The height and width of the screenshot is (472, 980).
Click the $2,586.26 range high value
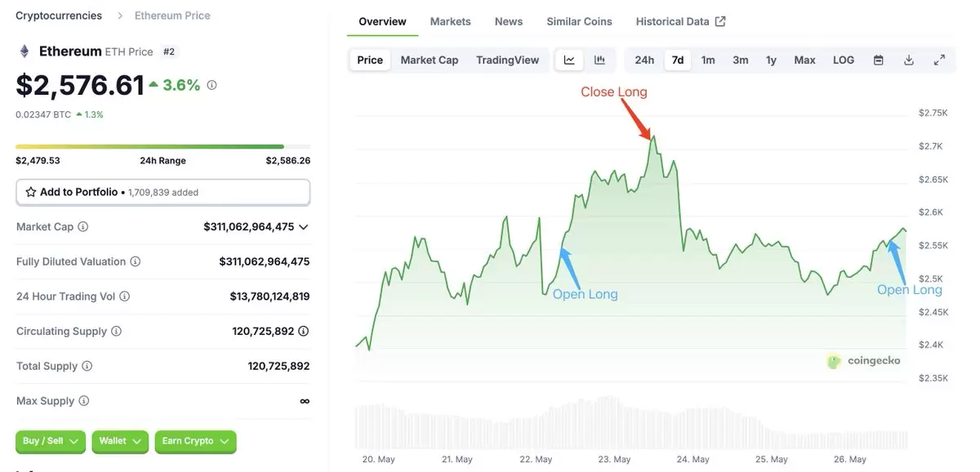pyautogui.click(x=287, y=161)
